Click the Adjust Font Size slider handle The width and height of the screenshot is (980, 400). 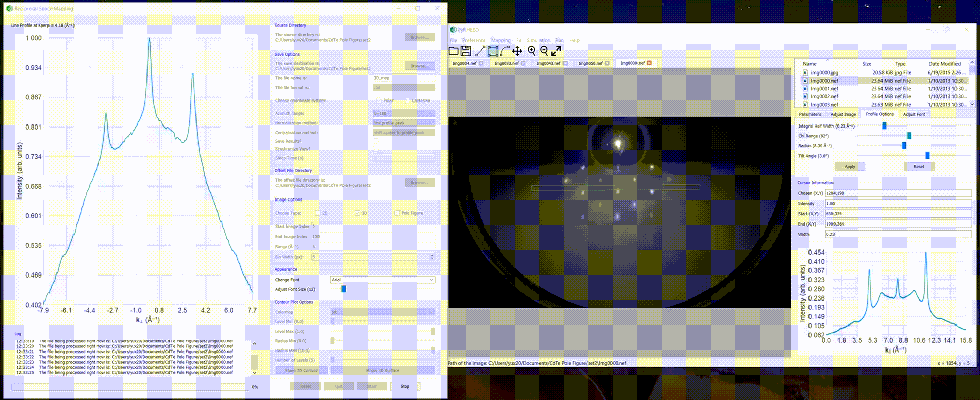[x=344, y=289]
